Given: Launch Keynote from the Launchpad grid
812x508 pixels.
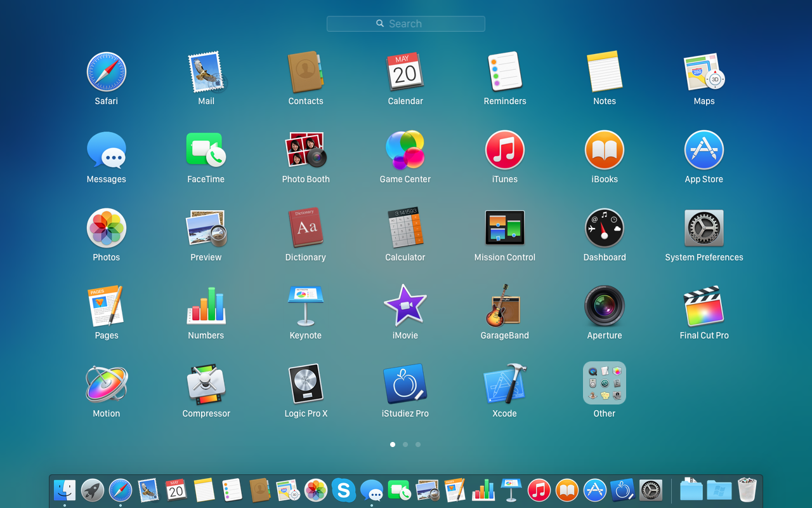Looking at the screenshot, I should [x=306, y=306].
